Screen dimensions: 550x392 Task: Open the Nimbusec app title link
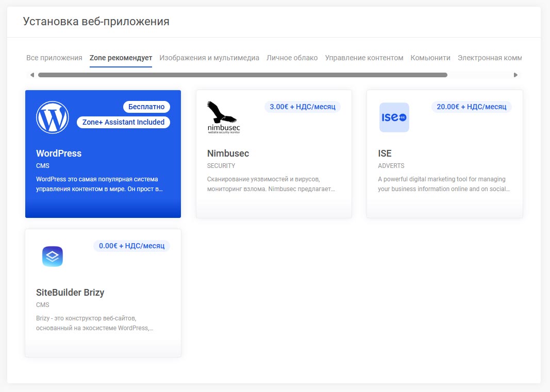pyautogui.click(x=228, y=154)
